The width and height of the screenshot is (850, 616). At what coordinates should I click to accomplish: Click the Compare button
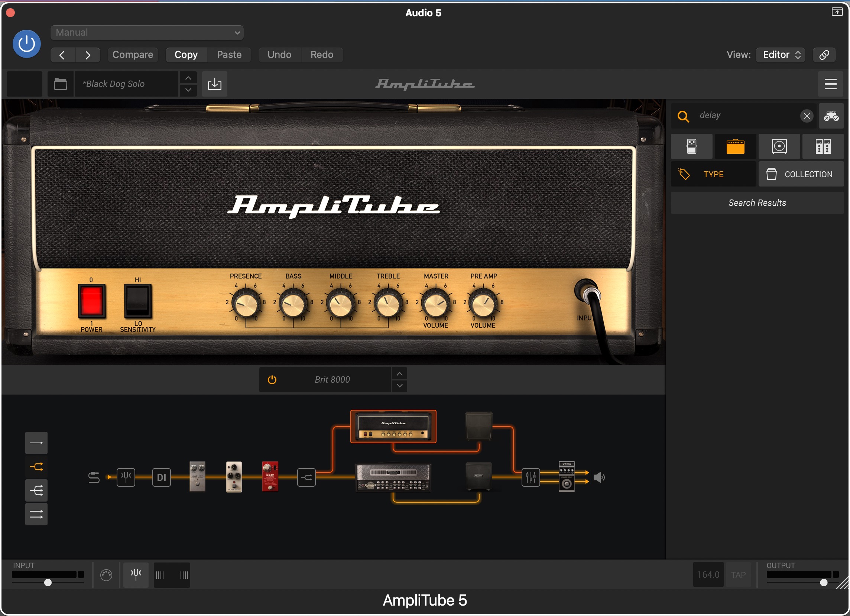(133, 55)
